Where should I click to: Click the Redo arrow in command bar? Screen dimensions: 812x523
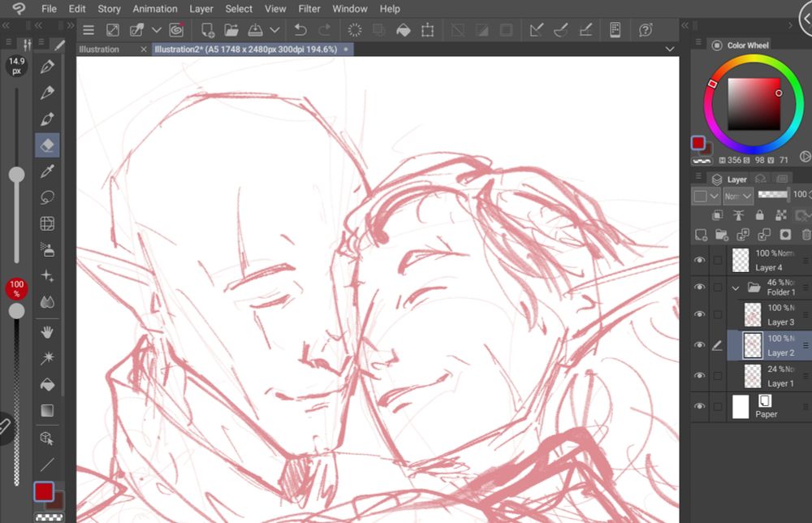point(324,30)
